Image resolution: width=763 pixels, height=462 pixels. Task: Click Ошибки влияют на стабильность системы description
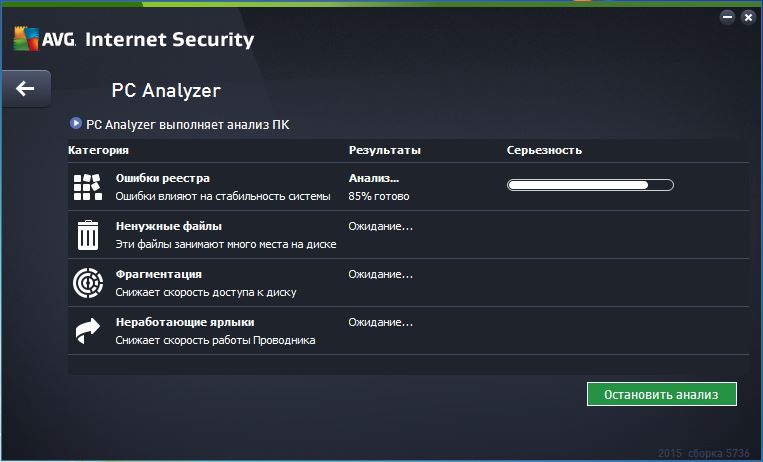point(223,196)
